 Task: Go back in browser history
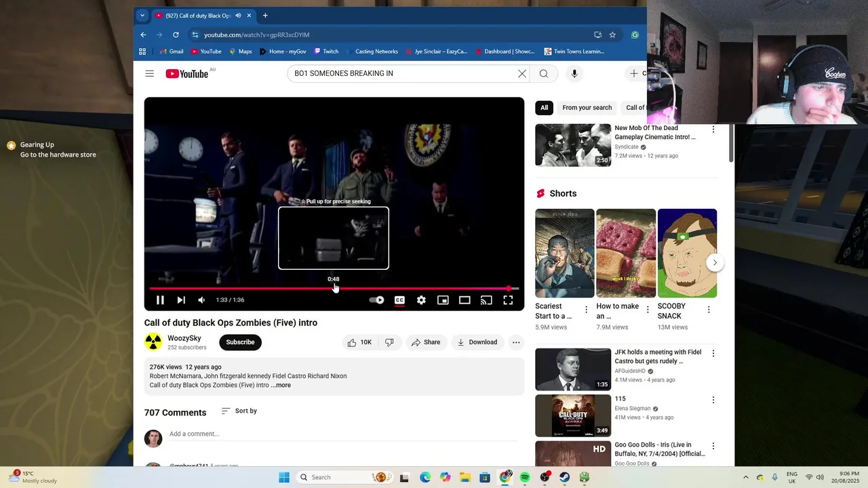tap(143, 35)
